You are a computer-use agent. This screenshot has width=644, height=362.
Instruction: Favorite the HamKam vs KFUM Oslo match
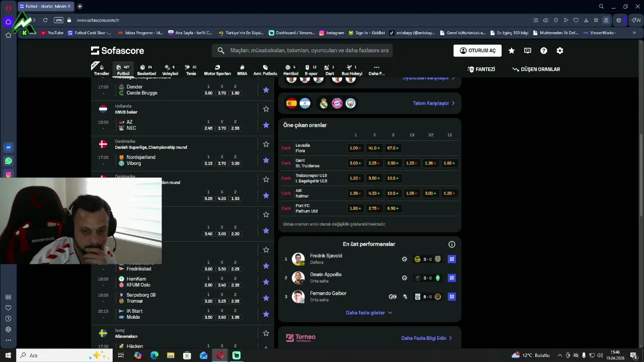pos(266,282)
